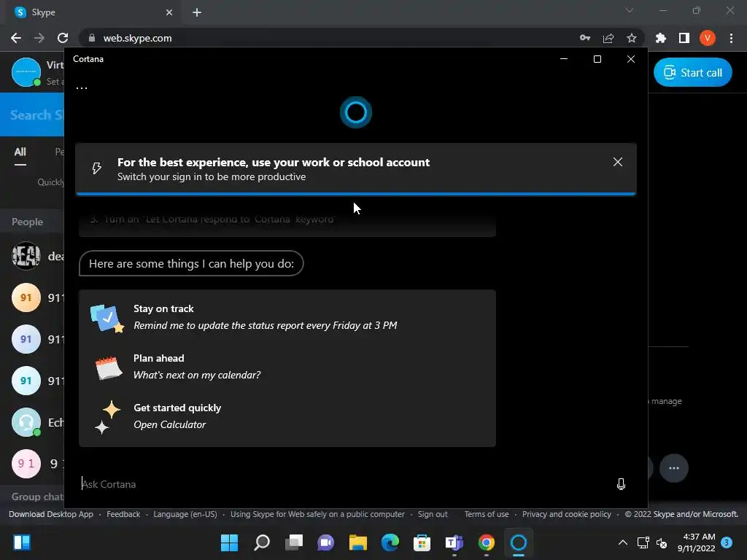Open the tab search chevron

(630, 10)
